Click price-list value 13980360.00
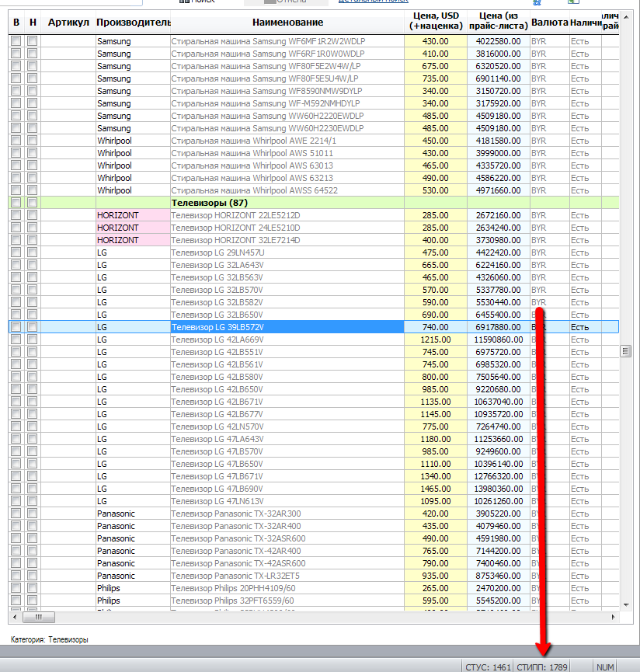Viewport: 640px width, 672px height. click(498, 489)
